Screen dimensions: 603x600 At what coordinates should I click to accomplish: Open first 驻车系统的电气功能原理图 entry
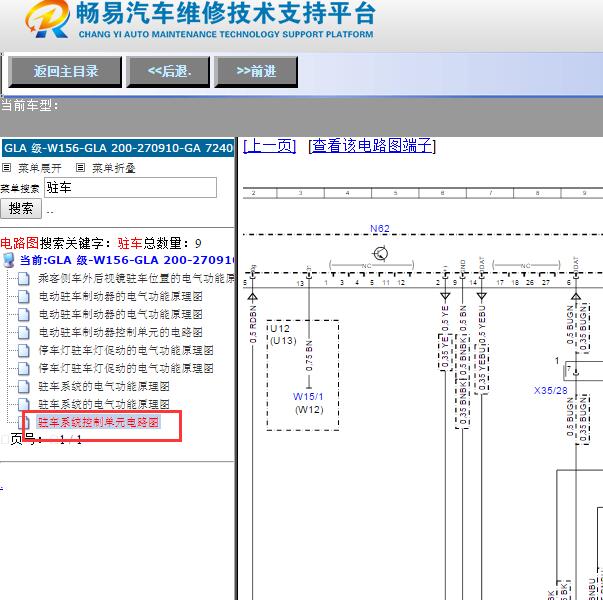tap(104, 386)
